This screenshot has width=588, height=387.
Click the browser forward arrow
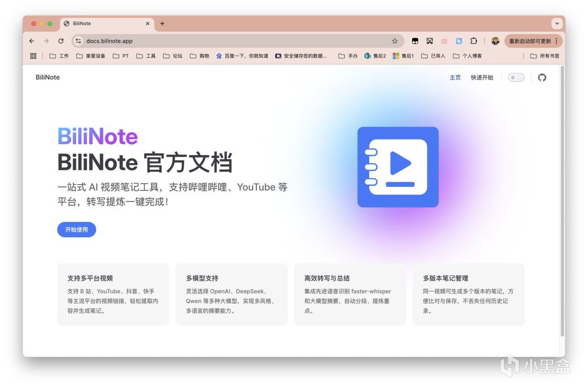pyautogui.click(x=46, y=41)
